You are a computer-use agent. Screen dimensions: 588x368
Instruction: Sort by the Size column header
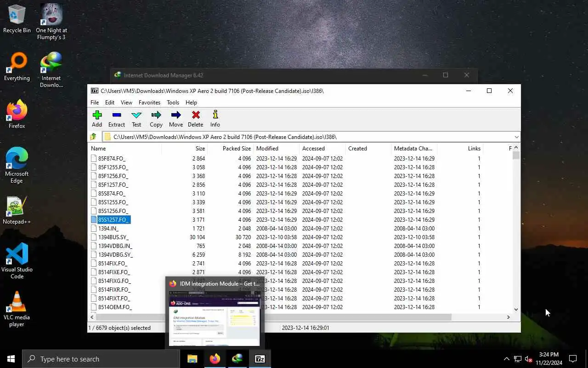pos(185,149)
